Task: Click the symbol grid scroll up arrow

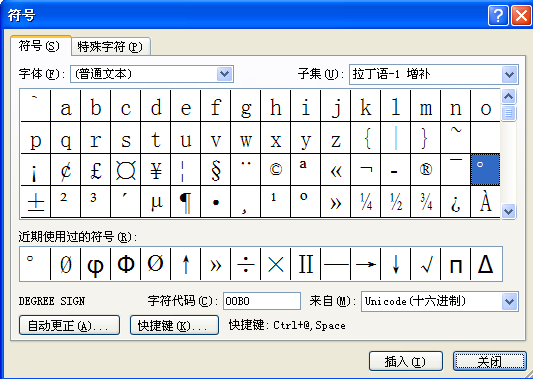Action: [x=509, y=97]
